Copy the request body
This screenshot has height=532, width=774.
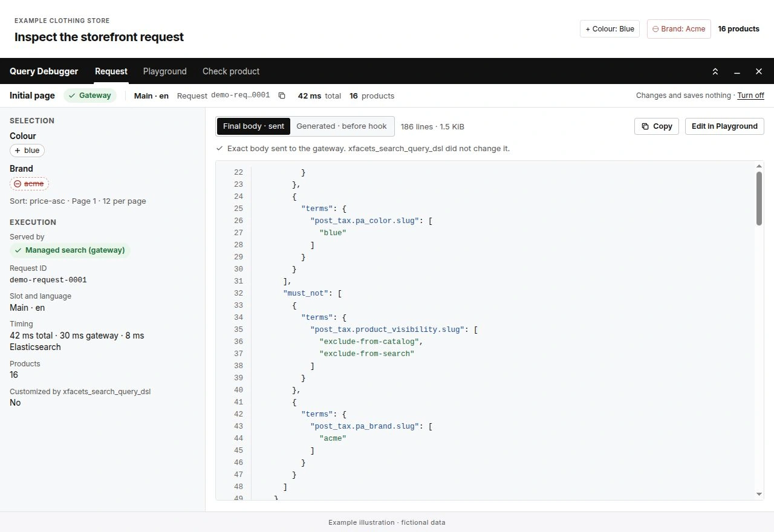[x=657, y=126]
